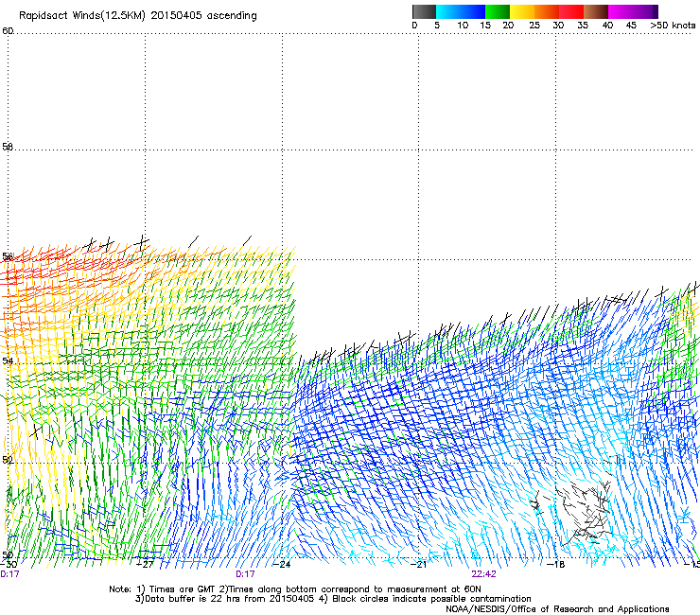Click the gray 0-5 knots color segment

pos(424,11)
